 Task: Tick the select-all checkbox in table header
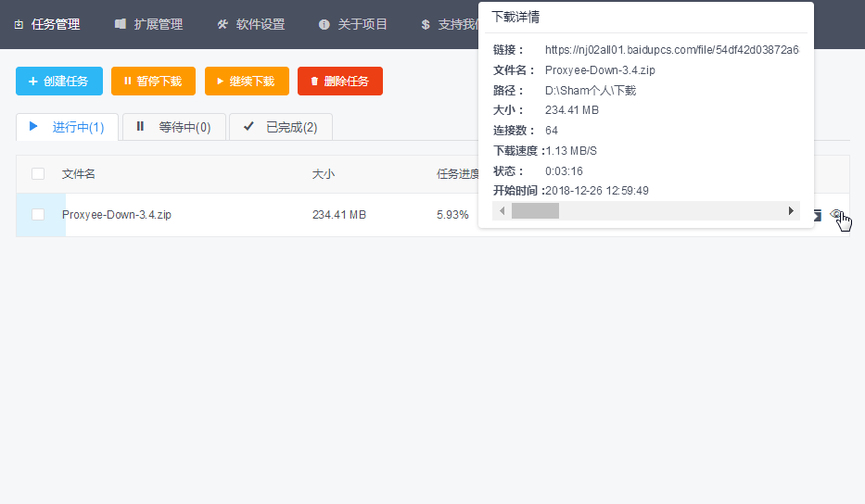pyautogui.click(x=38, y=173)
